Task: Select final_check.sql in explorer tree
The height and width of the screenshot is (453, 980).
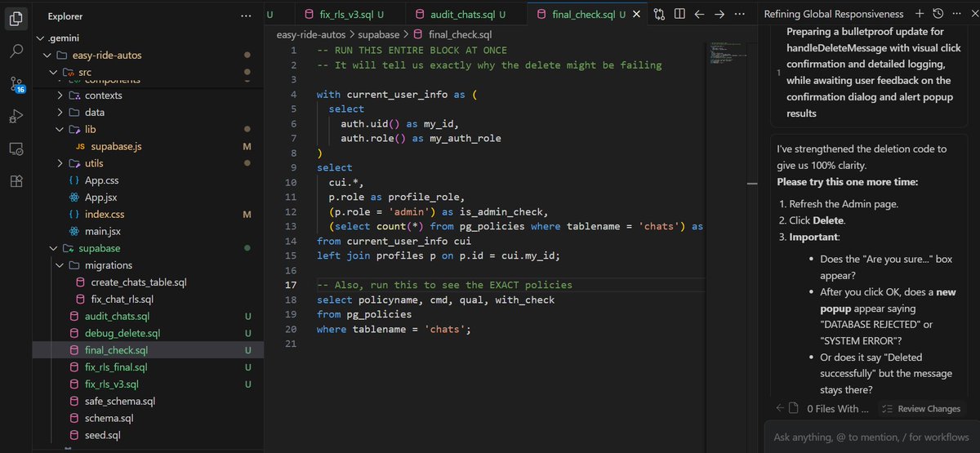Action: [116, 350]
